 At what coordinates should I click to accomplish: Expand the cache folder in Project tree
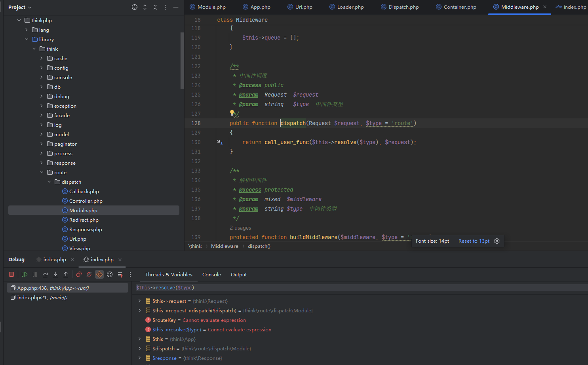[x=42, y=58]
